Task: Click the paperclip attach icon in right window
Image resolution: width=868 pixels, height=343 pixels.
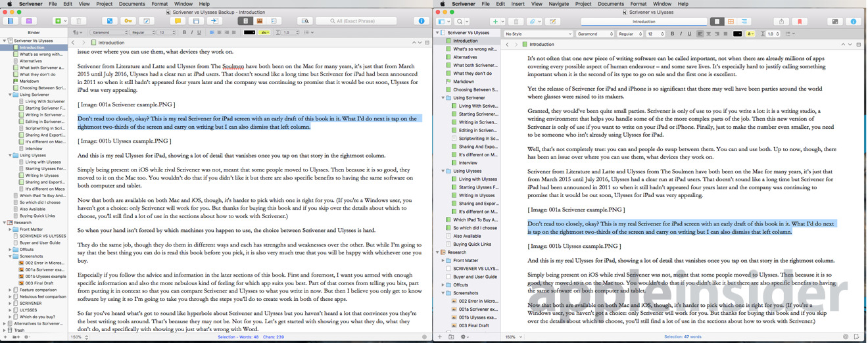Action: (533, 22)
